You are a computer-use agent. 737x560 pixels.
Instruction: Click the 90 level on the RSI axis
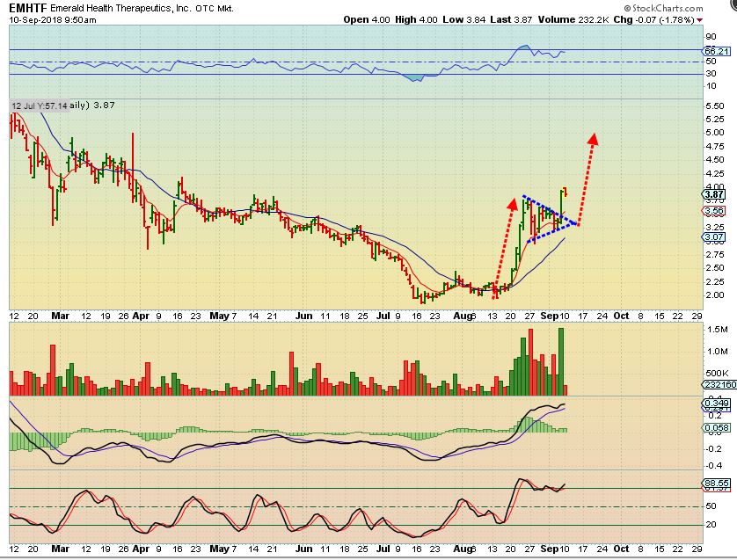(711, 37)
